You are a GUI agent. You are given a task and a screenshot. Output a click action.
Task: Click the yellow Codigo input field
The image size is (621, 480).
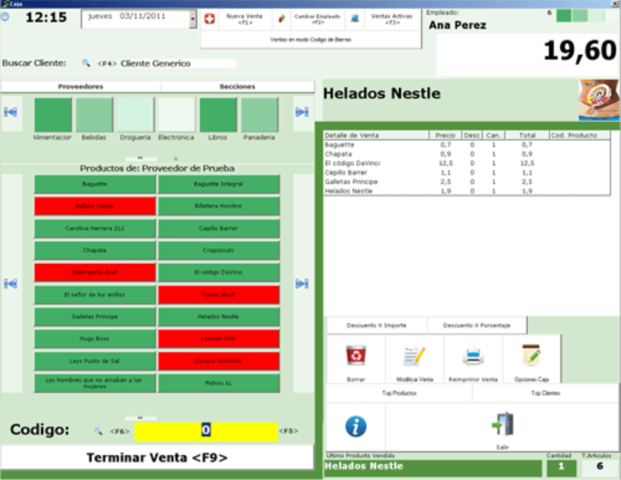tap(206, 431)
